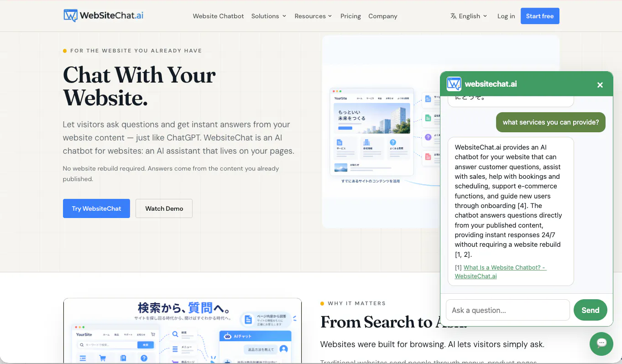Click the 'what services you can provide?' message

pyautogui.click(x=551, y=122)
